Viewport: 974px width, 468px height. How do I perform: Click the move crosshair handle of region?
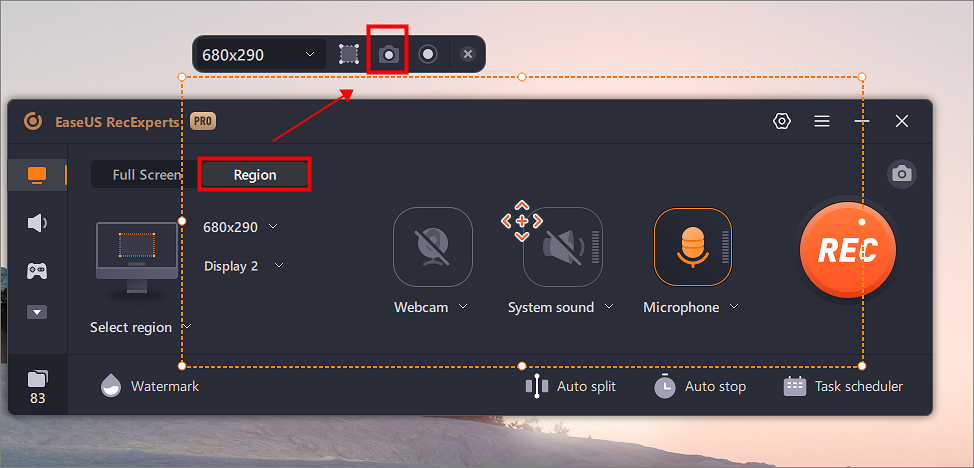coord(522,221)
